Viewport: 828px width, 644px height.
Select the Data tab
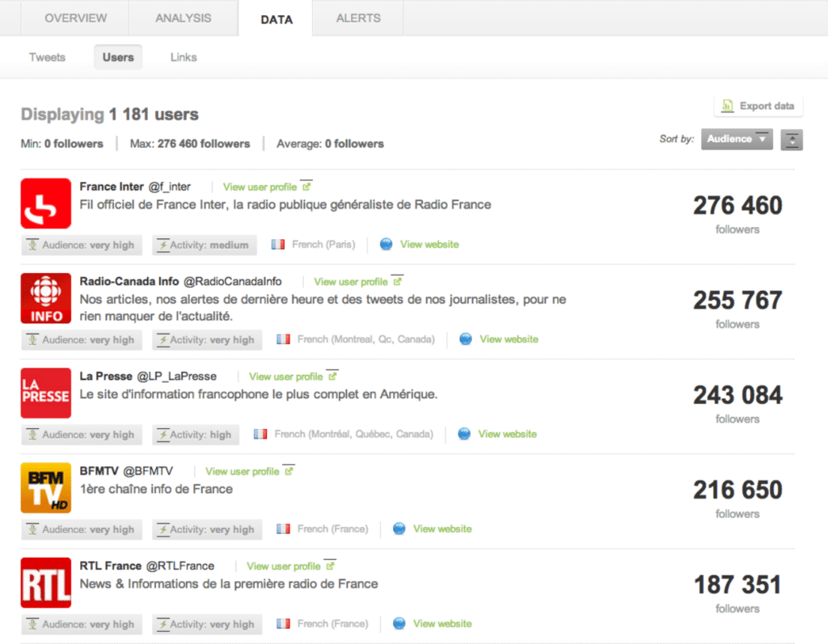coord(277,19)
